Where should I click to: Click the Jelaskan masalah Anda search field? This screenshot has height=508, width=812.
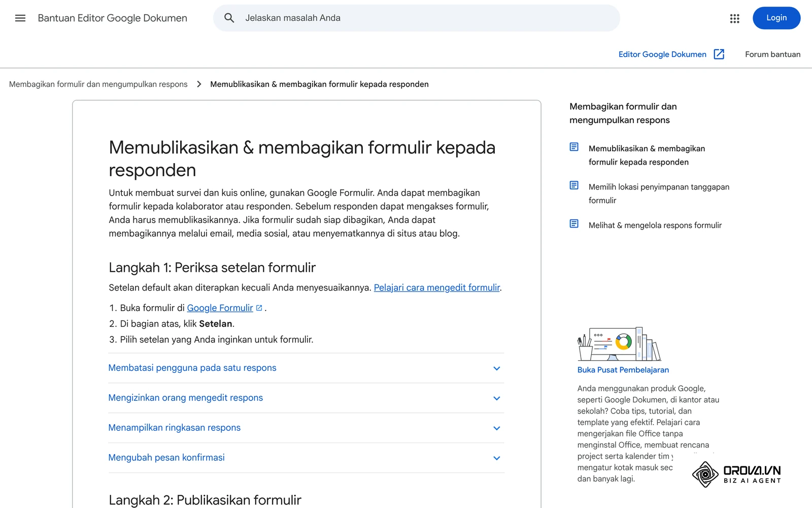(x=416, y=18)
